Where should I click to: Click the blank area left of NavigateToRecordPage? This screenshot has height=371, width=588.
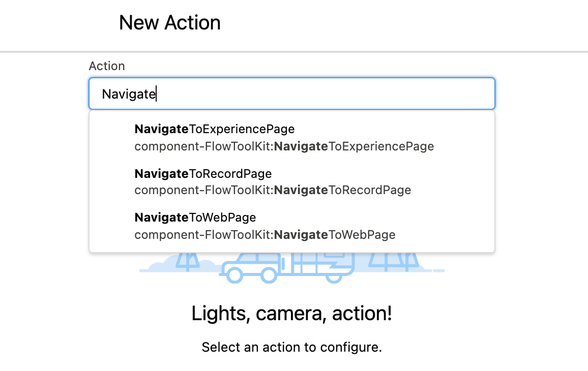pos(112,182)
